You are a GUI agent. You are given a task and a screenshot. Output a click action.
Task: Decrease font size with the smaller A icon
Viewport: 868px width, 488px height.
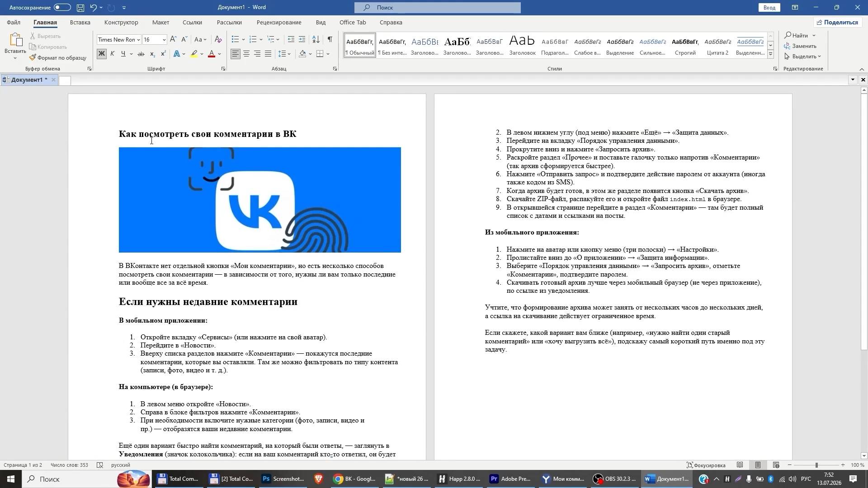point(184,40)
